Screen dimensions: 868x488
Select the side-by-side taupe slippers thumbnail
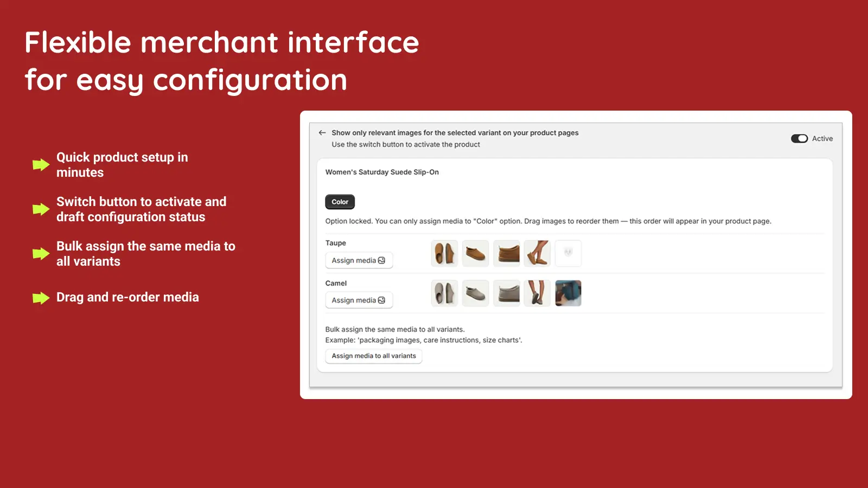click(444, 253)
